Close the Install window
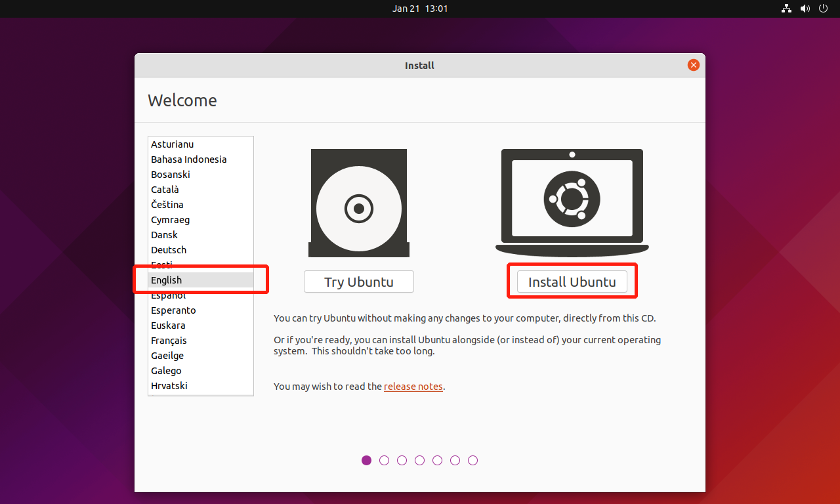Viewport: 840px width, 504px height. click(x=693, y=65)
